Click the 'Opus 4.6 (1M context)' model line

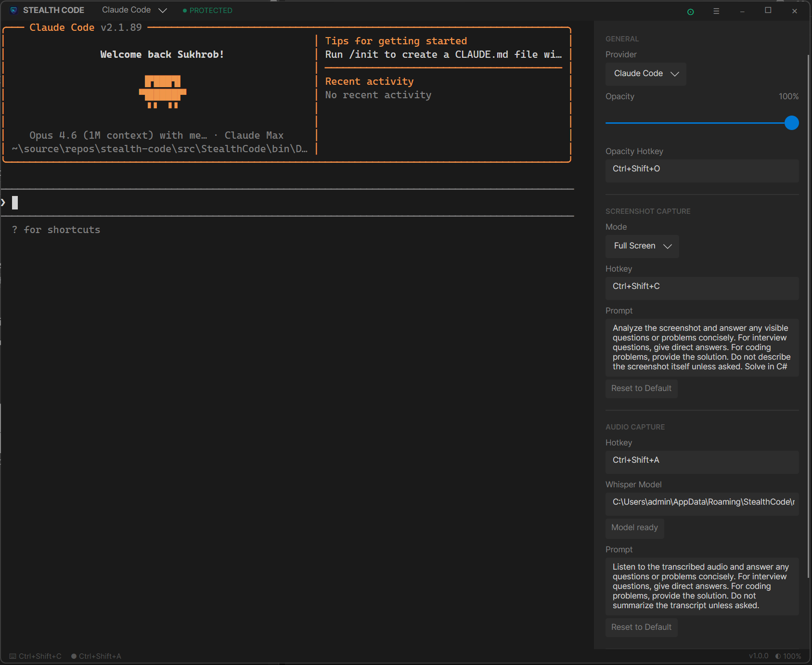pos(156,135)
